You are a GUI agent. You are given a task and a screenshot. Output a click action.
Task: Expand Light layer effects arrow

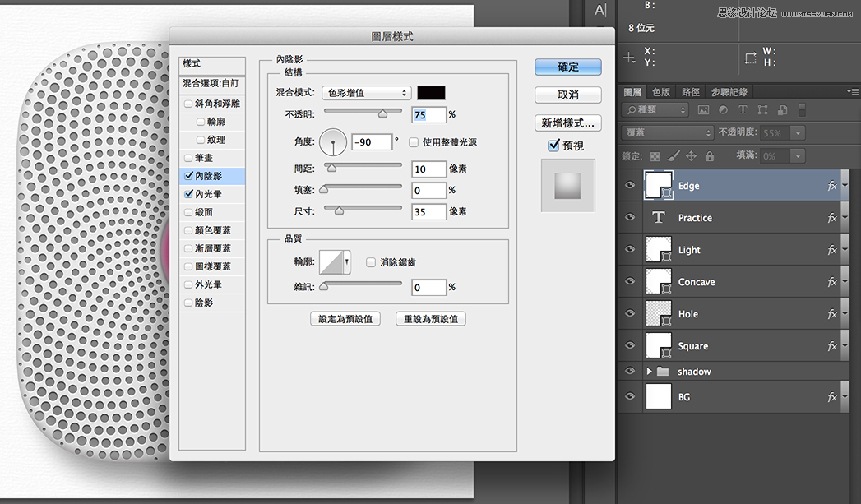845,250
